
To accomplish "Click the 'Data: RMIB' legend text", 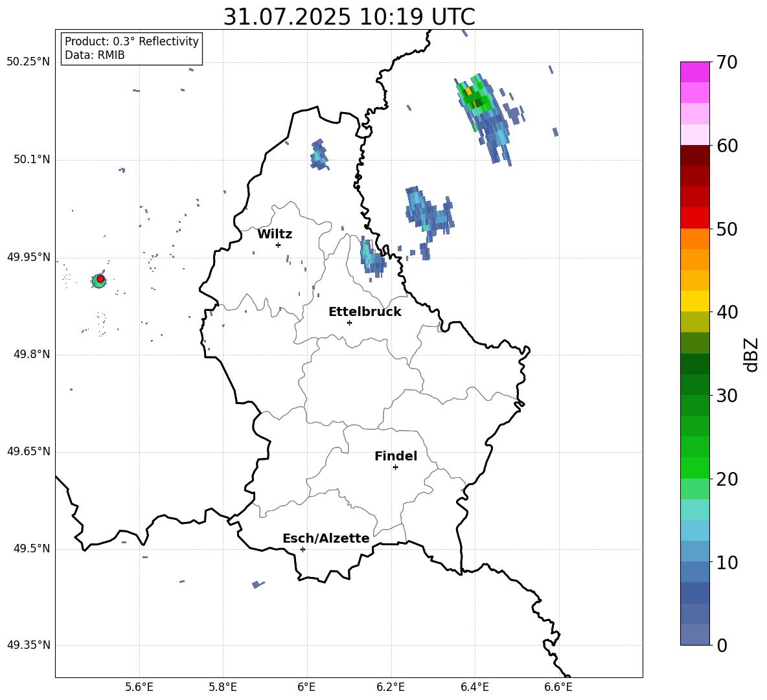I will pos(95,55).
